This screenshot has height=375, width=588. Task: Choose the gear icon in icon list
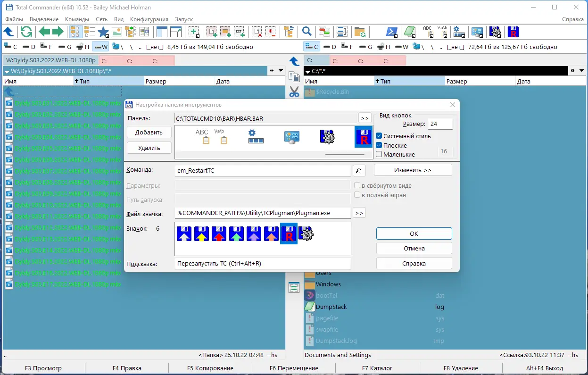tap(306, 233)
